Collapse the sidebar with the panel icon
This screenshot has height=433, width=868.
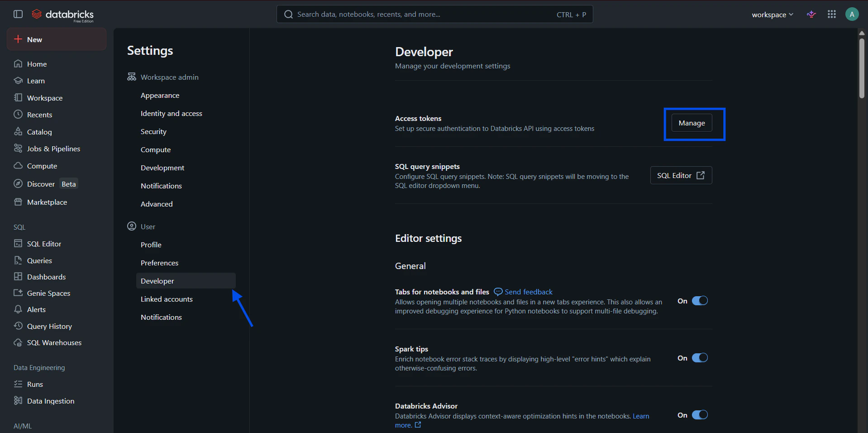tap(18, 14)
